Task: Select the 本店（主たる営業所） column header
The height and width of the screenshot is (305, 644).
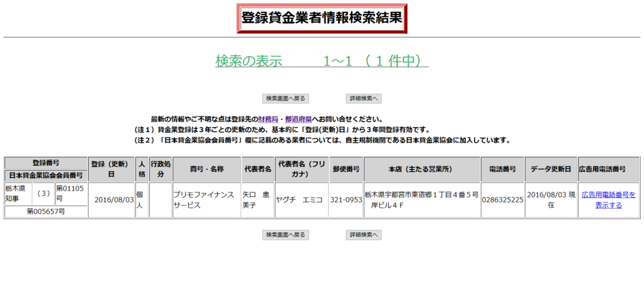Action: click(422, 169)
